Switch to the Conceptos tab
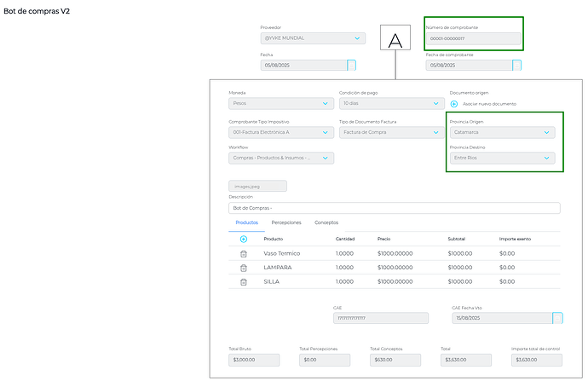The image size is (588, 381). click(326, 222)
